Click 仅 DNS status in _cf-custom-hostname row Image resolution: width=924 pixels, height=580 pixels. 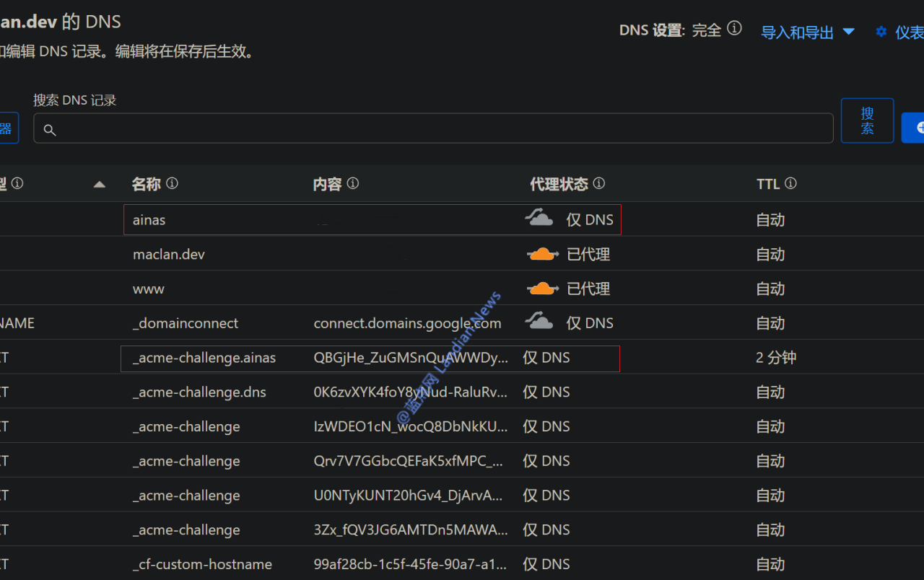(x=546, y=565)
